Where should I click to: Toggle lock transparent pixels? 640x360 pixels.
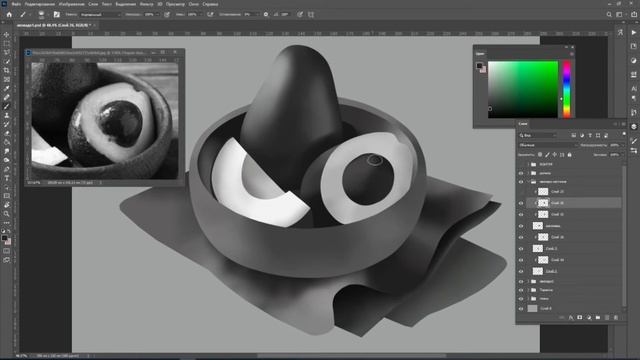coord(540,155)
